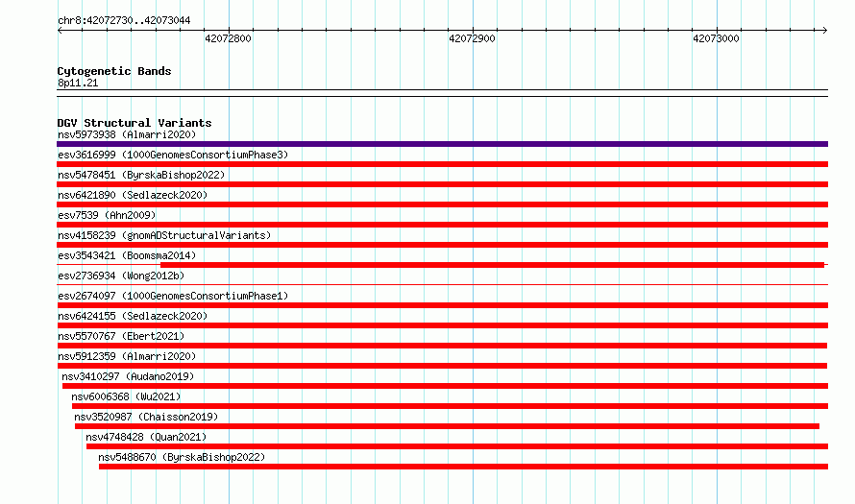The image size is (855, 504).
Task: Select the nsv4748428 (Quan2021) label
Action: tap(146, 437)
